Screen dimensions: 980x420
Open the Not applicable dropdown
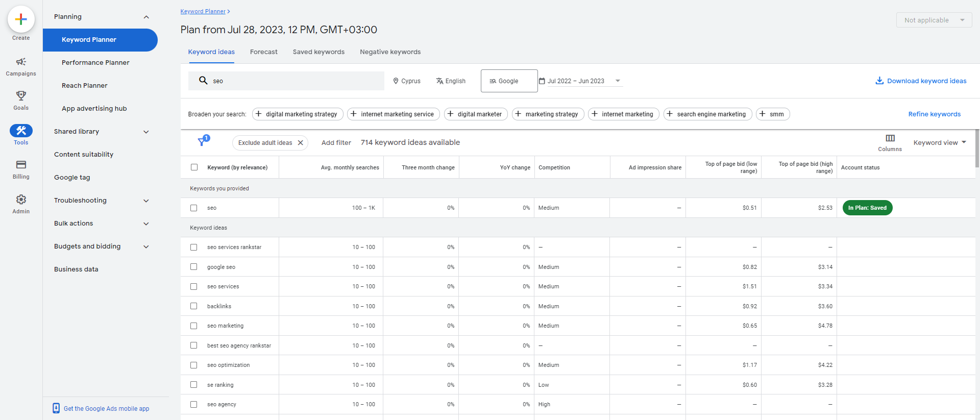[x=934, y=20]
